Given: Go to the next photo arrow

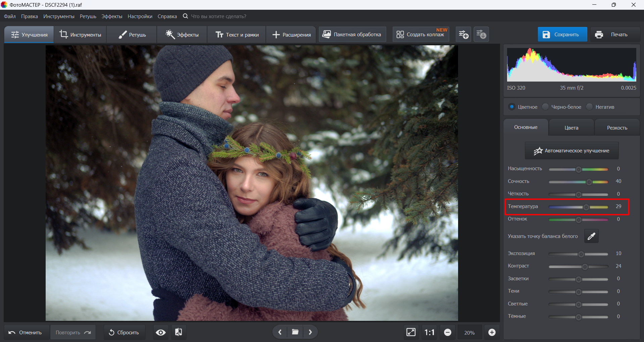Looking at the screenshot, I should coord(310,332).
